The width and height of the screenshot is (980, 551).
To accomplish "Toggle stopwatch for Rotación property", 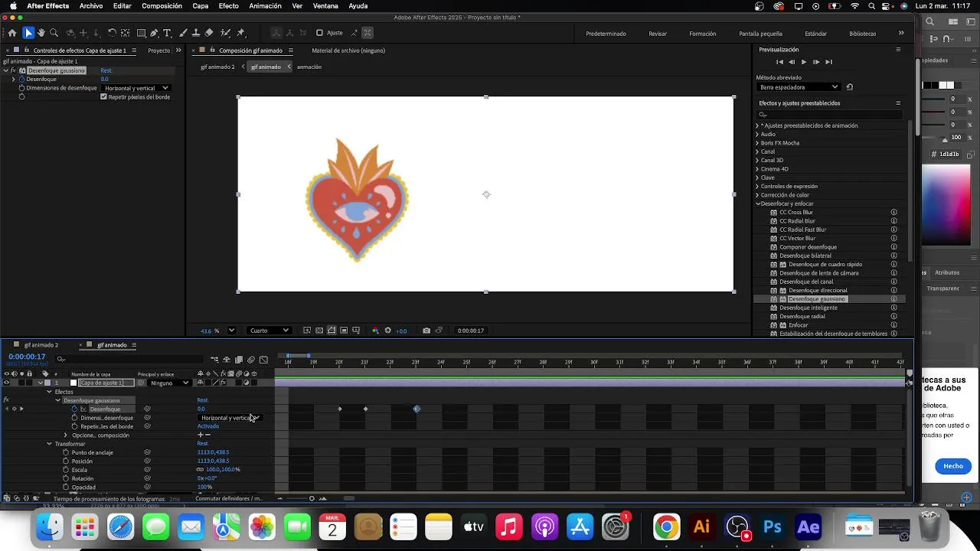I will (x=66, y=478).
